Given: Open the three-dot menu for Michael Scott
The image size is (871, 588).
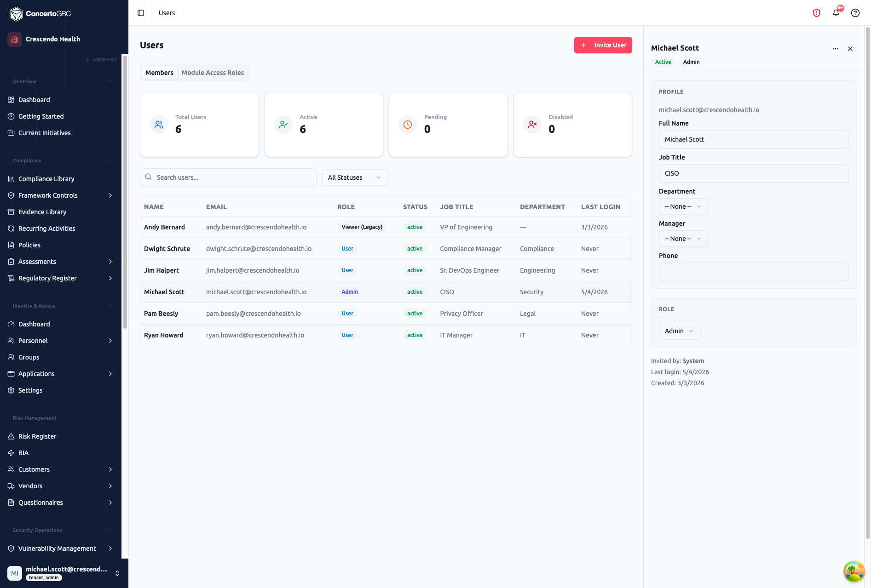Looking at the screenshot, I should 836,49.
